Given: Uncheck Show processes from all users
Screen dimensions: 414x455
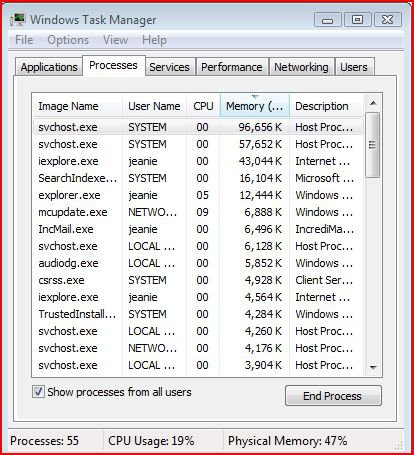Looking at the screenshot, I should point(38,392).
